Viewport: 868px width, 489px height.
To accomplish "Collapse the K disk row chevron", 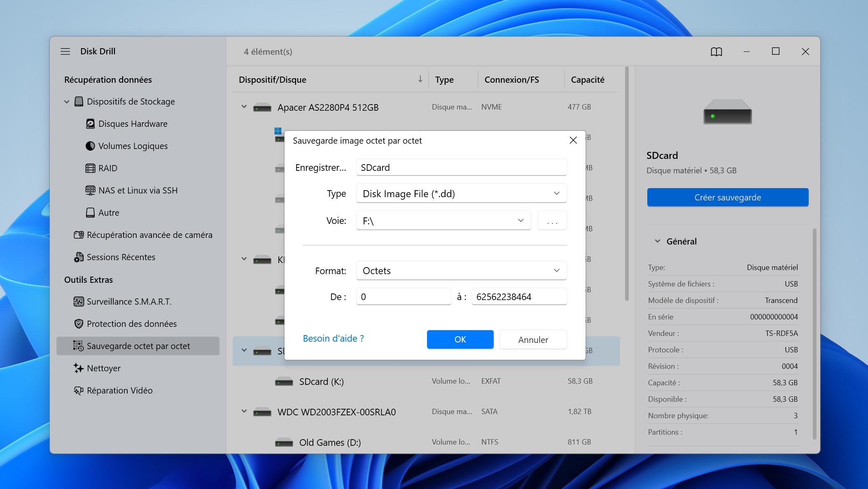I will (244, 259).
